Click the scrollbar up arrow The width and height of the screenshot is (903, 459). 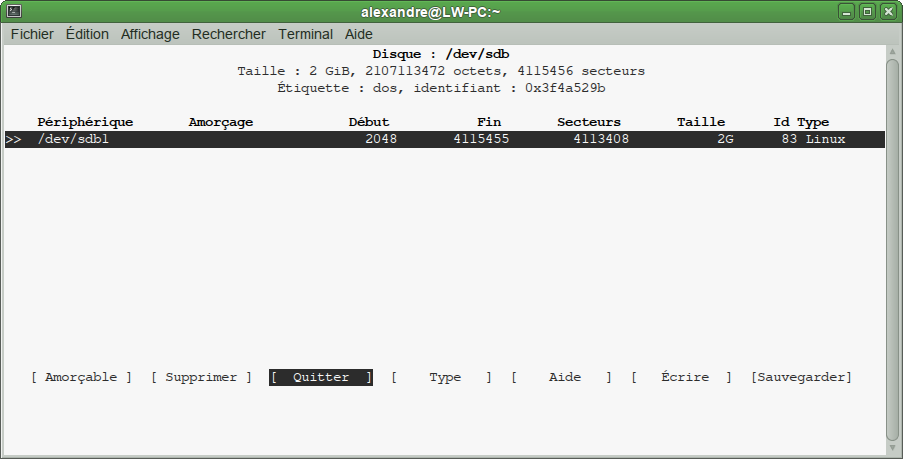tap(892, 52)
